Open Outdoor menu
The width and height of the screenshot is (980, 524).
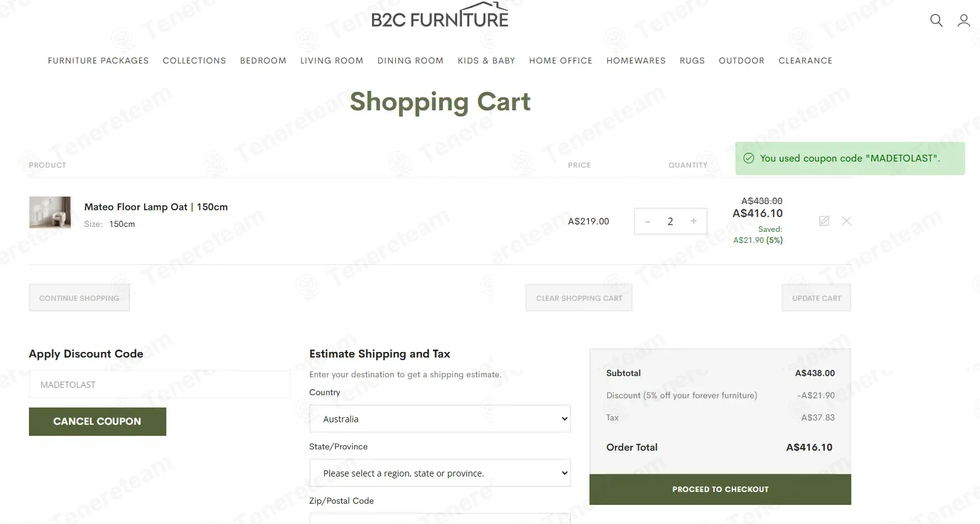pos(742,60)
